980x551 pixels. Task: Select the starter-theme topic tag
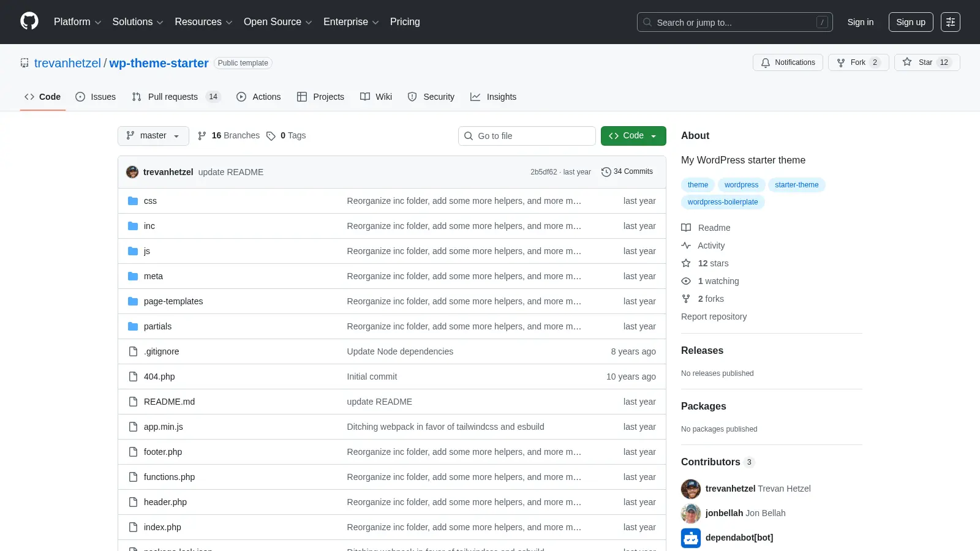point(796,185)
